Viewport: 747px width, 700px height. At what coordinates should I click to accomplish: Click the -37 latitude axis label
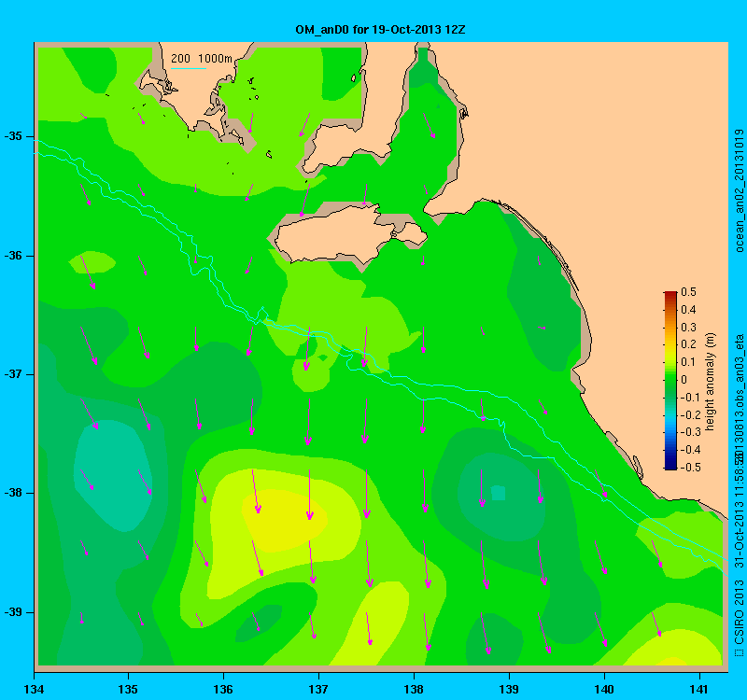click(13, 374)
